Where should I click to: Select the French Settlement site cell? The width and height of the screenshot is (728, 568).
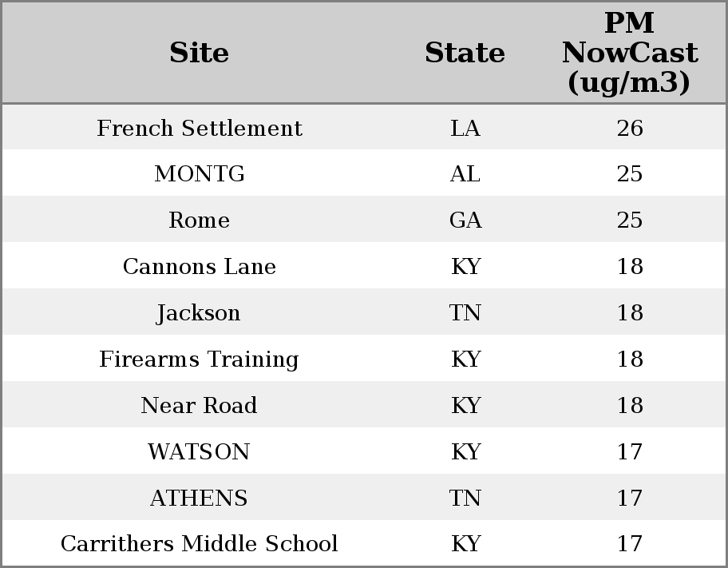(x=199, y=129)
